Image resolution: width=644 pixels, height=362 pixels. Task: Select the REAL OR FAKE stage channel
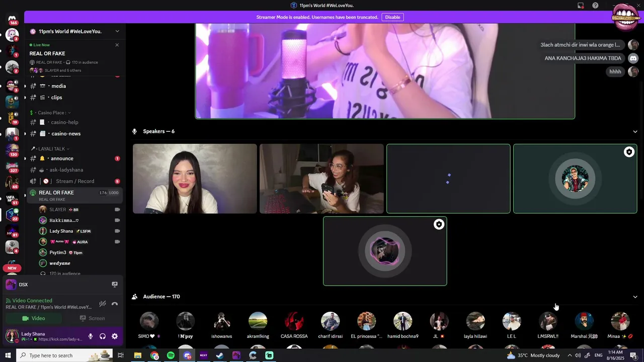point(74,195)
